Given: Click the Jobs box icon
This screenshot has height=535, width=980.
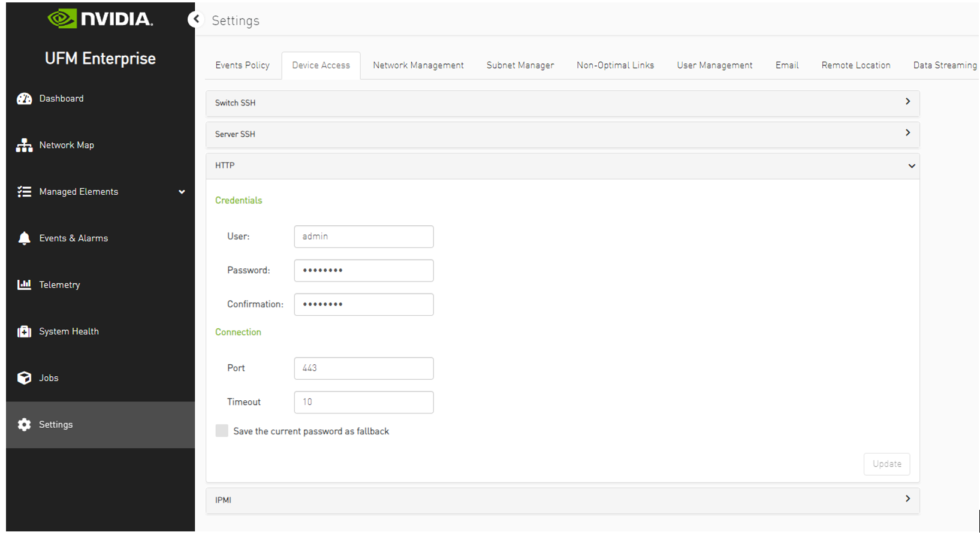Looking at the screenshot, I should [x=24, y=378].
